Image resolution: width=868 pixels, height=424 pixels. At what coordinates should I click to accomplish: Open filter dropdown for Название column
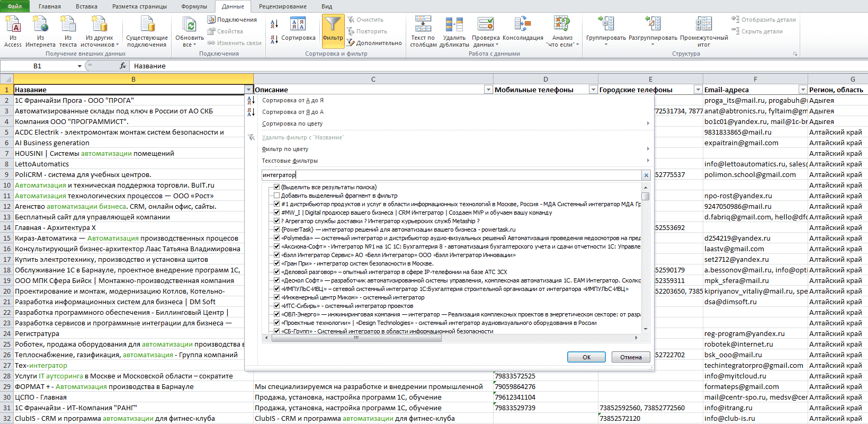[248, 90]
